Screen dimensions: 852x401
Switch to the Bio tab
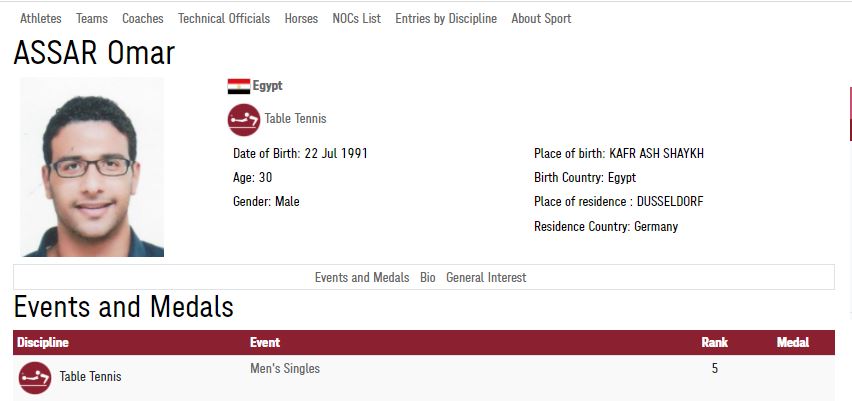coord(428,278)
